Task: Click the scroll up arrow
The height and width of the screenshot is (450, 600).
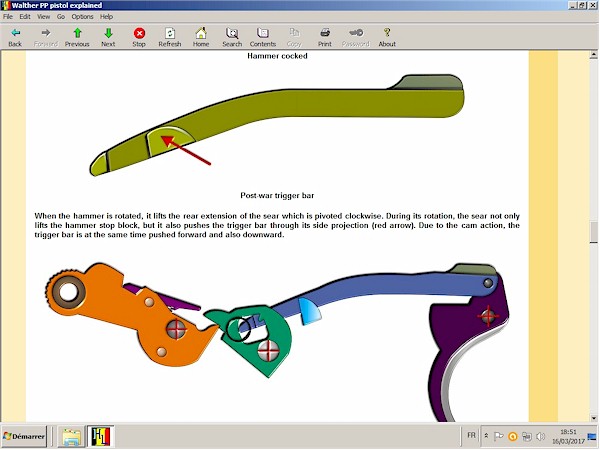Action: click(x=593, y=55)
